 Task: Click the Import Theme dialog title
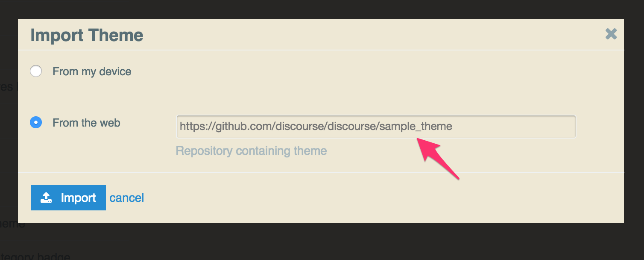[87, 35]
